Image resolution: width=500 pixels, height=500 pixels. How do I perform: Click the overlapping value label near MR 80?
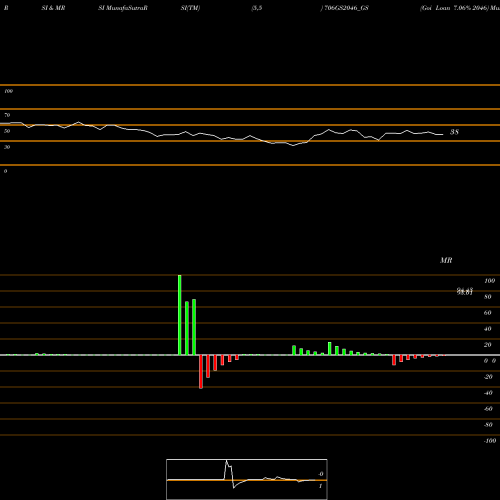point(465,292)
